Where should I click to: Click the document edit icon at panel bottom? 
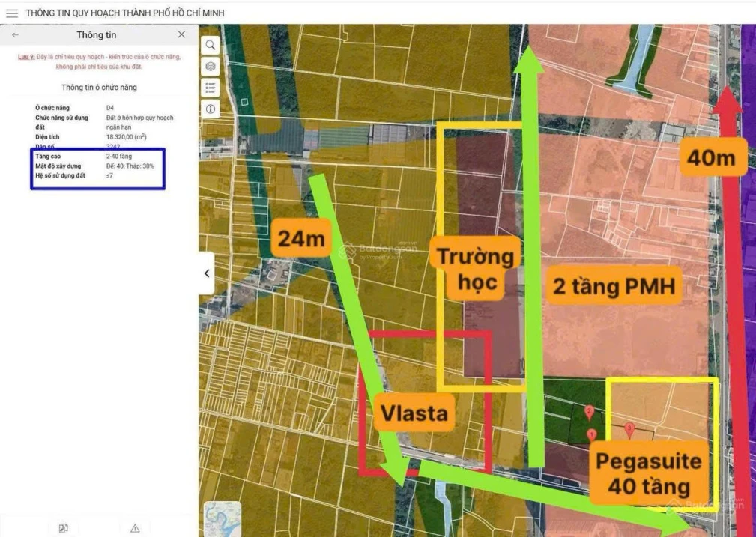[x=63, y=528]
